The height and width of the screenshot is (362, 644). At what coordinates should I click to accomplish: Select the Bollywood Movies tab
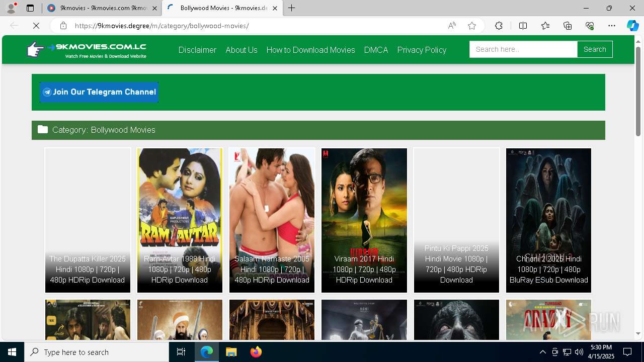coord(222,8)
